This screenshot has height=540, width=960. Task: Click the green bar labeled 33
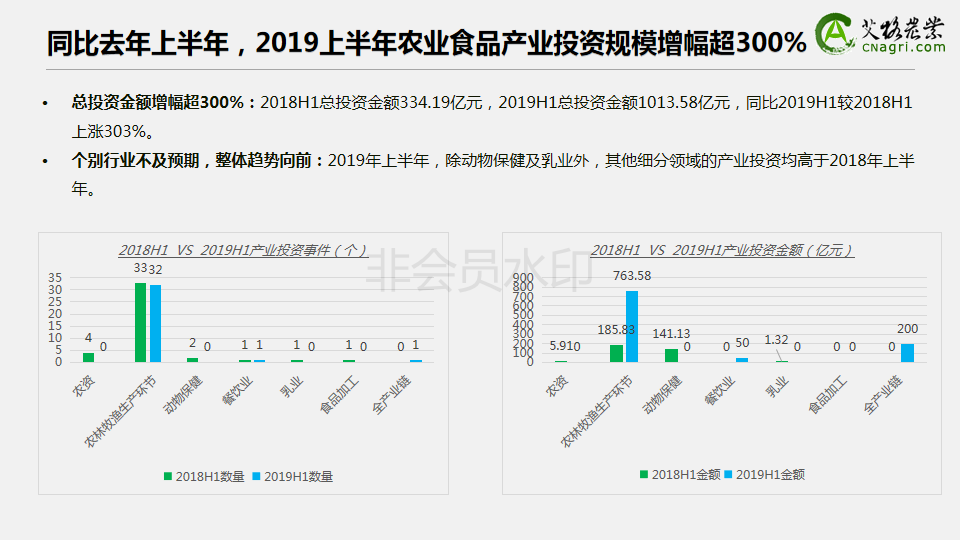pyautogui.click(x=140, y=322)
